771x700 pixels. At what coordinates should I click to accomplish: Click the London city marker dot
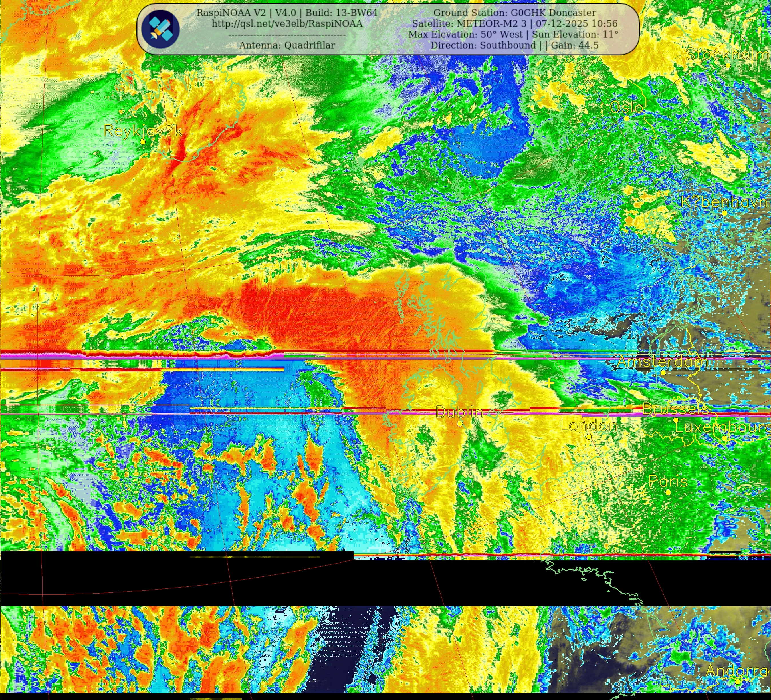[589, 437]
